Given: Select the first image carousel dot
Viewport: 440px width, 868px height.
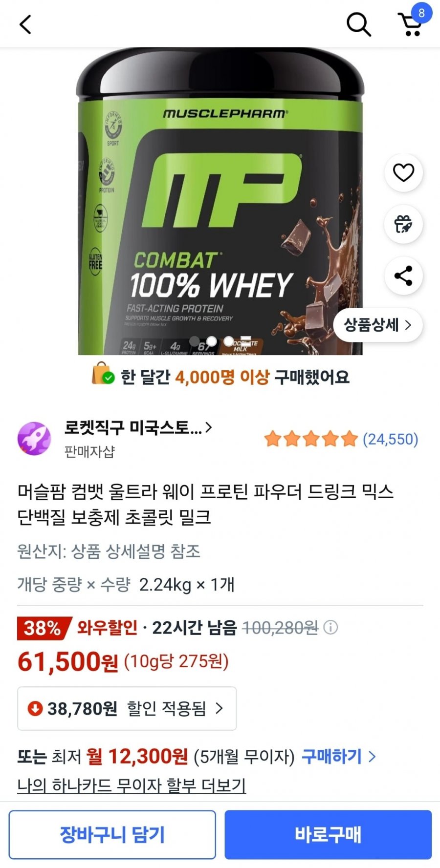Looking at the screenshot, I should (195, 341).
